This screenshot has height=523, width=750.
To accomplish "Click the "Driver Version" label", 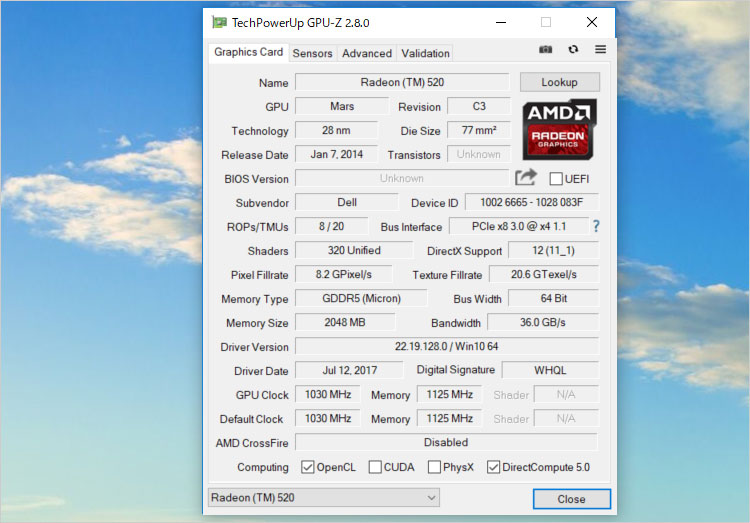I will (x=254, y=347).
